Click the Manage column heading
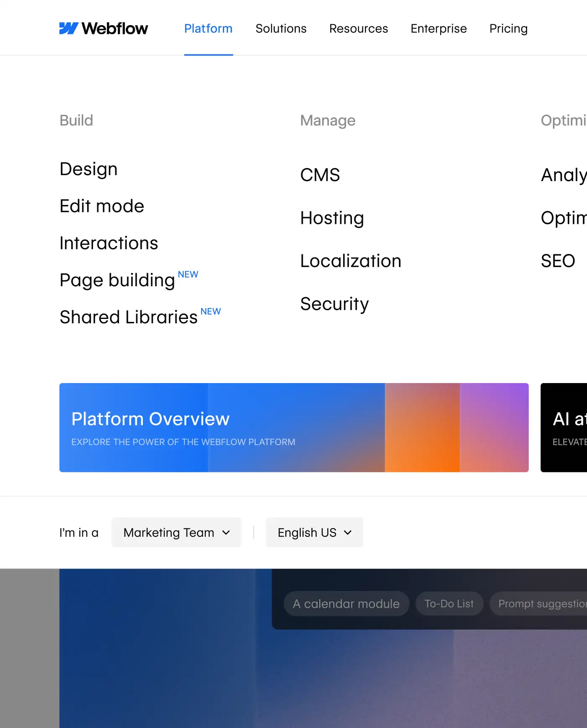The height and width of the screenshot is (728, 587). [328, 120]
